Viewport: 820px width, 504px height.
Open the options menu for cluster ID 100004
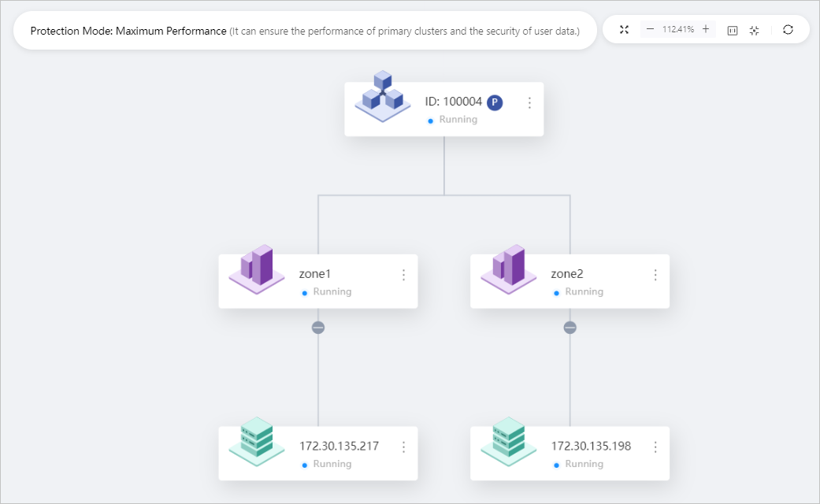coord(529,102)
